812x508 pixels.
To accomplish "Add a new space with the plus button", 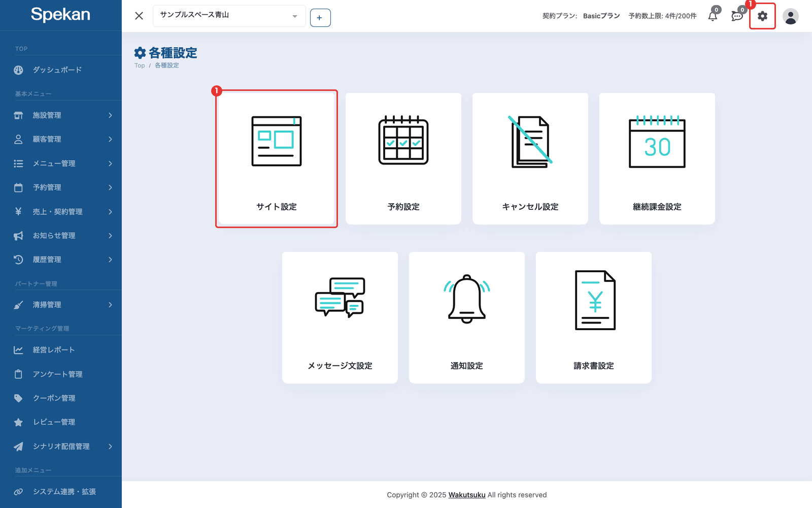I will point(320,18).
